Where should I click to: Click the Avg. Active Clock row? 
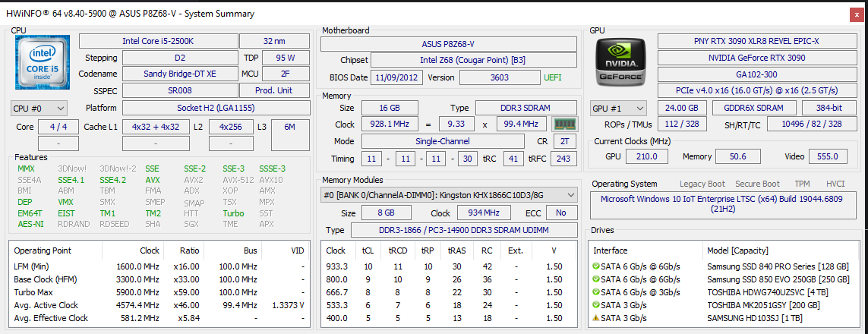point(159,305)
